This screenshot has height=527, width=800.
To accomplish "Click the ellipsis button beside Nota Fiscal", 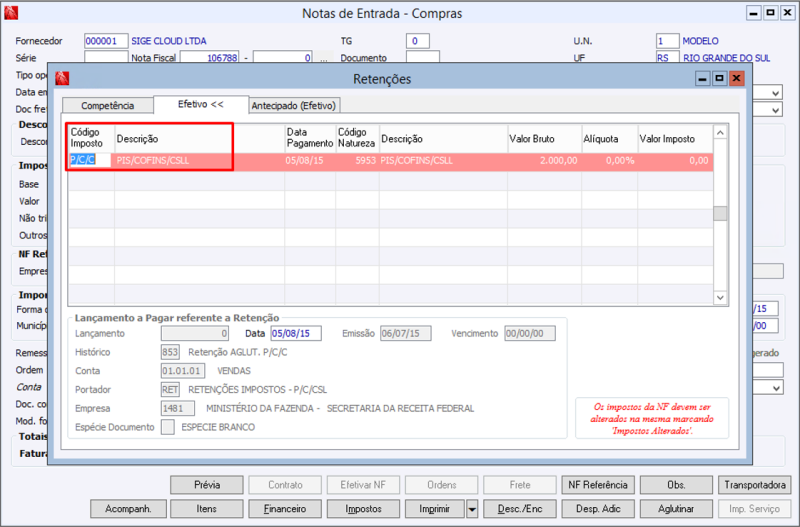I will click(324, 58).
